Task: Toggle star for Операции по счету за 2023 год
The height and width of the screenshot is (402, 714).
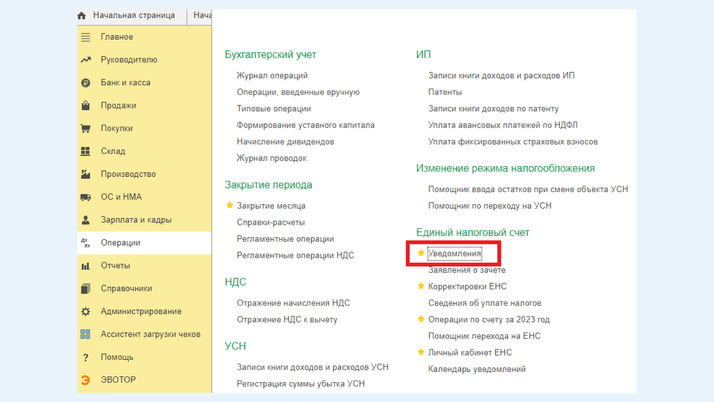Action: [x=421, y=319]
